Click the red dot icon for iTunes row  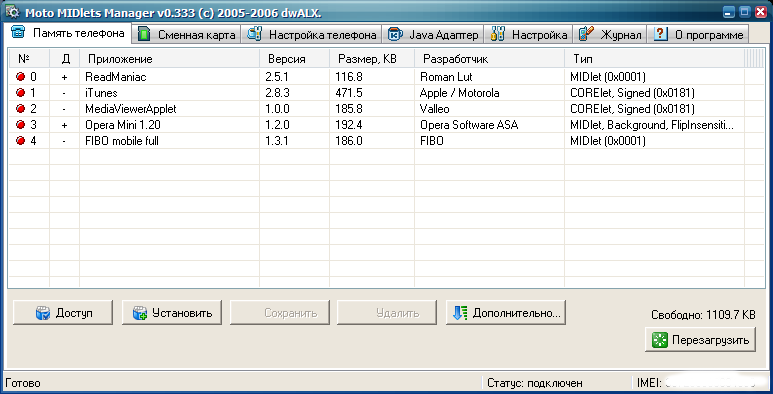point(20,93)
